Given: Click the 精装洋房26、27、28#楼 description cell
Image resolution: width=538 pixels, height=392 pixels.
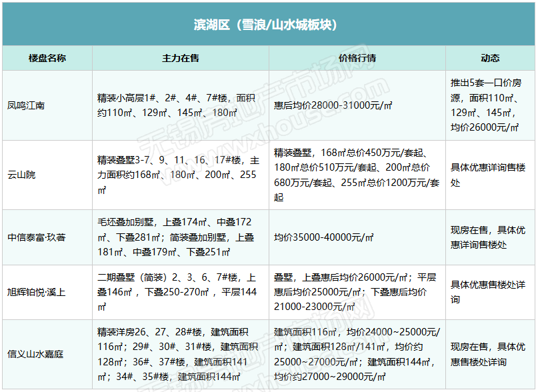Looking at the screenshot, I should (x=180, y=354).
